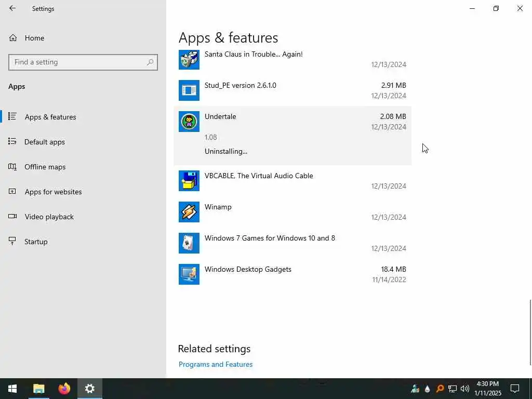Open Offline maps settings
Image resolution: width=532 pixels, height=399 pixels.
[x=83, y=167]
